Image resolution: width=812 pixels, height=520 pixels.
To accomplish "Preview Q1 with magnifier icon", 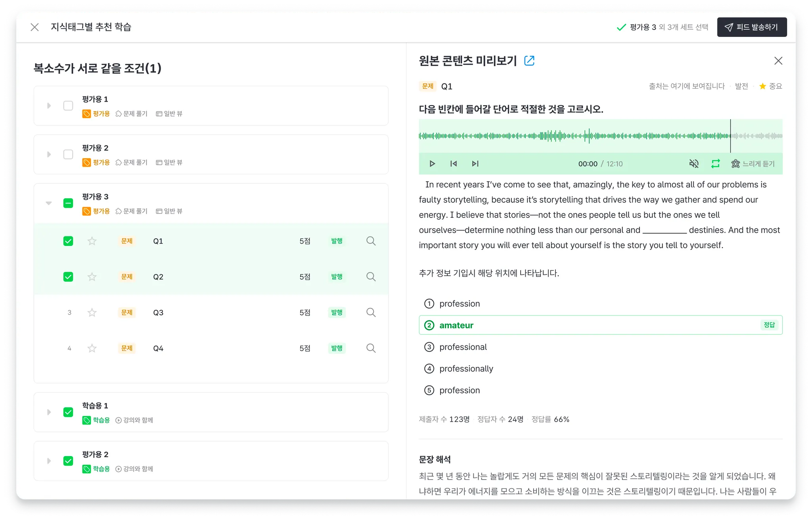I will (371, 241).
